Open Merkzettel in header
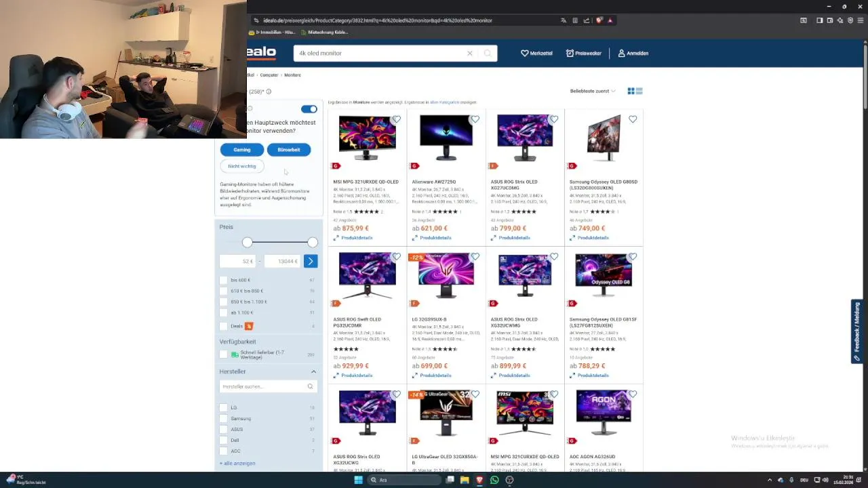The width and height of the screenshot is (868, 488). [536, 53]
